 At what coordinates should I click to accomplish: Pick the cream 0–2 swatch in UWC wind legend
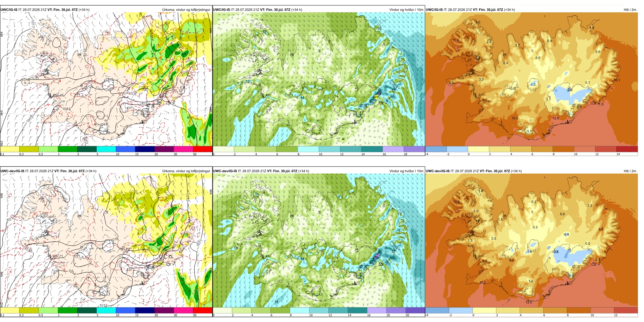[x=223, y=149]
